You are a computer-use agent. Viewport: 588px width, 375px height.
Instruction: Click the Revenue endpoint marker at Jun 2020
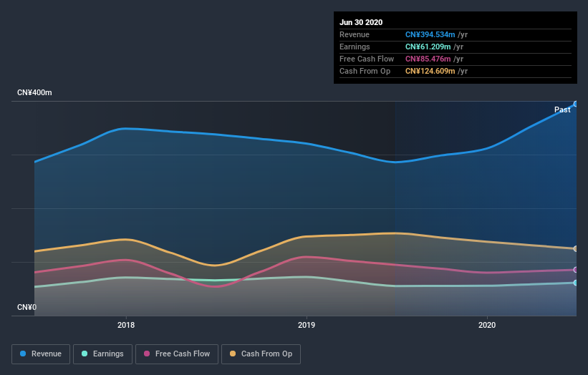[576, 104]
